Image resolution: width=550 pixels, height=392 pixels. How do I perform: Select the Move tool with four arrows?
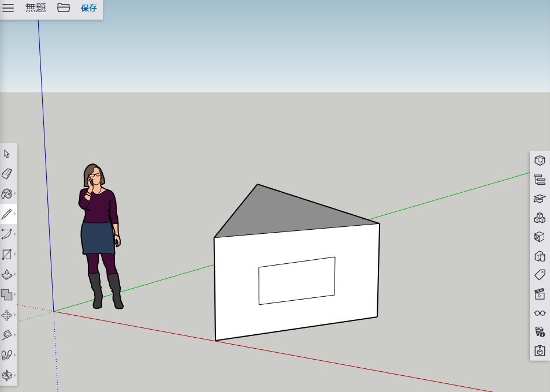tap(7, 315)
